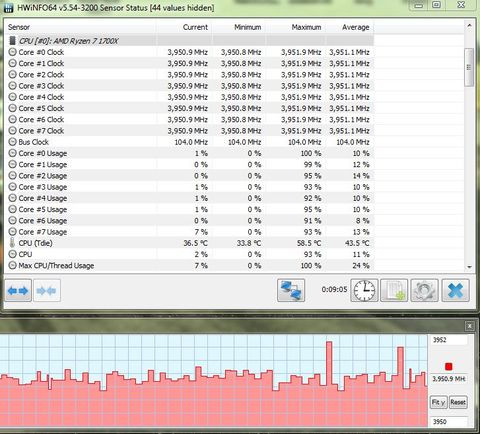Click the graph maximum value field 3952
The width and height of the screenshot is (480, 434).
[x=449, y=340]
